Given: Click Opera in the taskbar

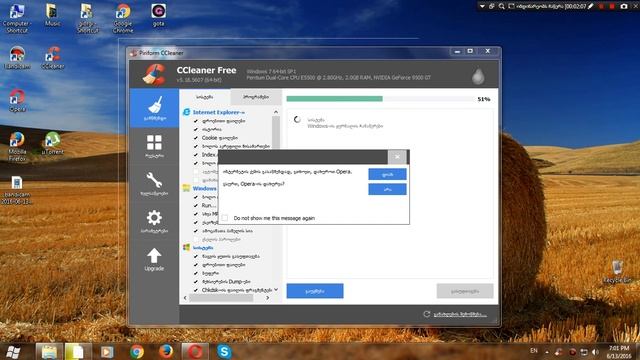Looking at the screenshot, I should click(195, 351).
